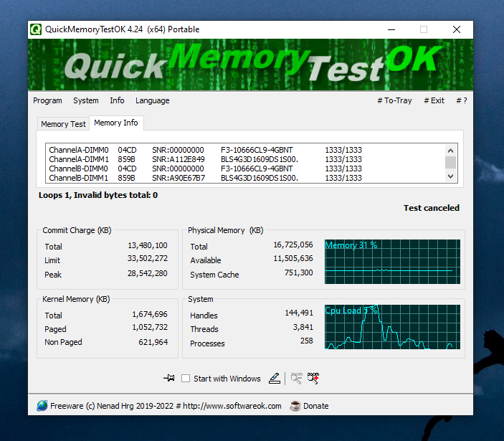Image resolution: width=504 pixels, height=441 pixels.
Task: Click the pencil edit icon
Action: click(275, 379)
